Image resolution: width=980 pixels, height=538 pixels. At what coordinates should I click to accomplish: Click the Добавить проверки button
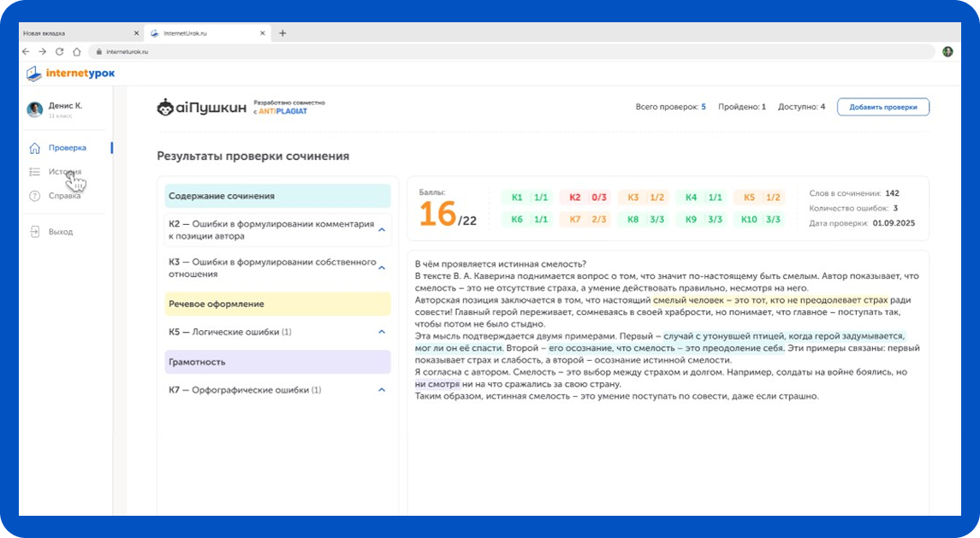tap(882, 107)
